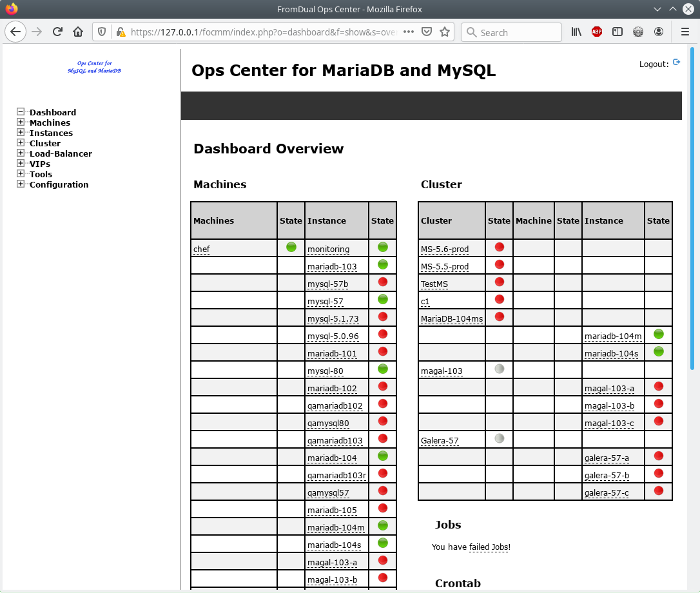Click the mariadb-103 green status dot
The image size is (700, 593).
(x=383, y=264)
